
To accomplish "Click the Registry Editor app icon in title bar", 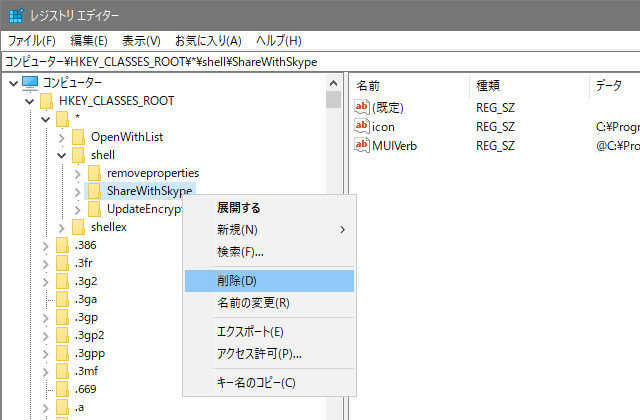I will point(13,14).
